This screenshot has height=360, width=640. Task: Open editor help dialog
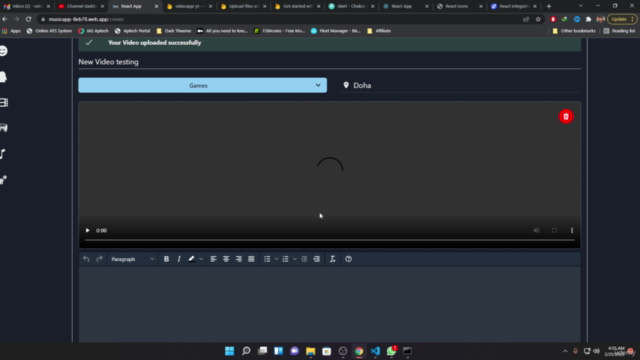click(348, 259)
